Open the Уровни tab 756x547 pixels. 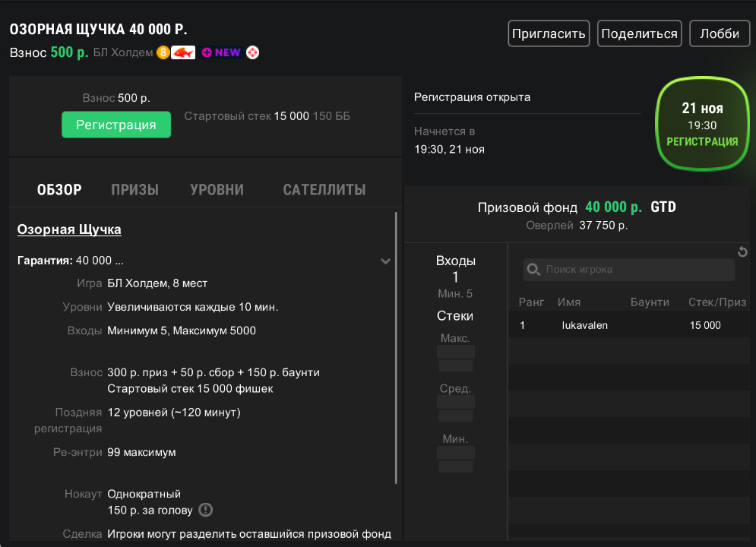click(217, 190)
